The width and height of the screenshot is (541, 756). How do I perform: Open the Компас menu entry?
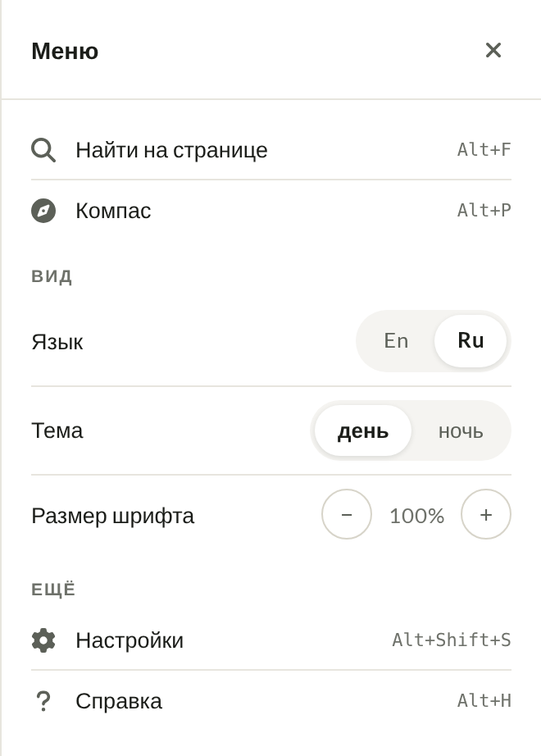click(271, 211)
